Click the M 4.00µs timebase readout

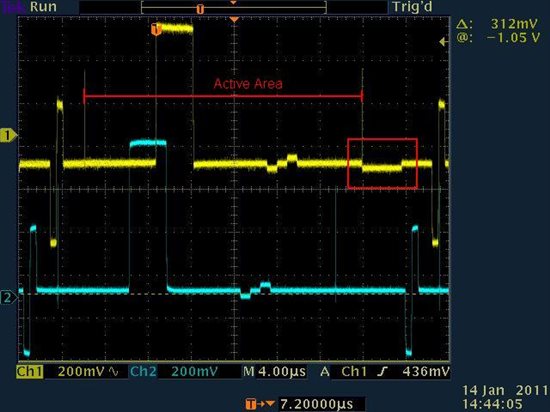(275, 372)
